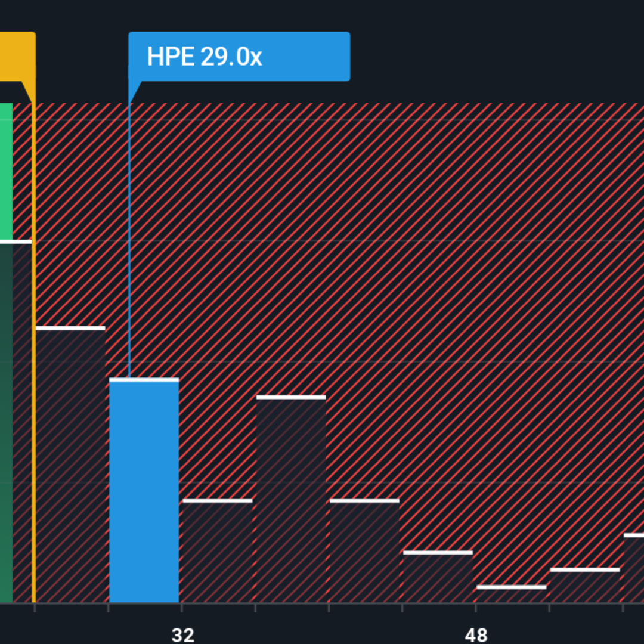Select the shortest bar right of axis label 48
This screenshot has height=644, width=644.
pos(512,594)
